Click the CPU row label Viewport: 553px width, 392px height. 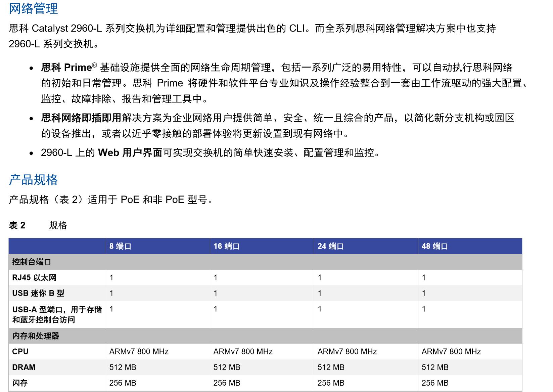pos(20,352)
